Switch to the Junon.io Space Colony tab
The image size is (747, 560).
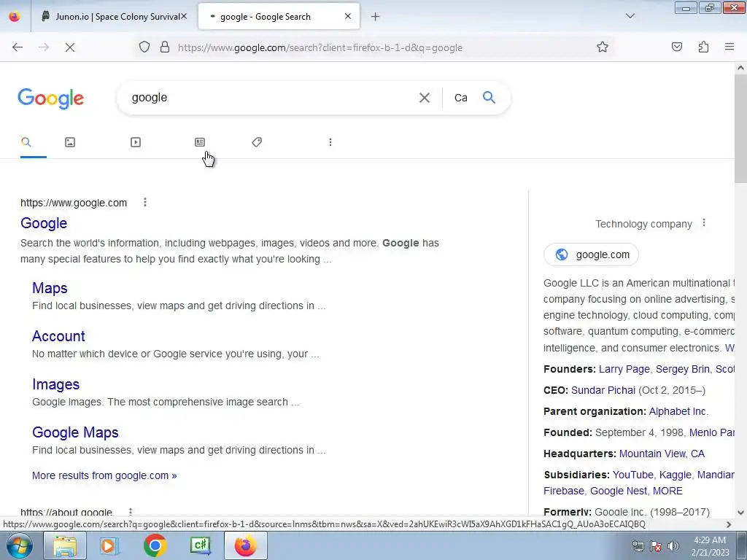[115, 17]
